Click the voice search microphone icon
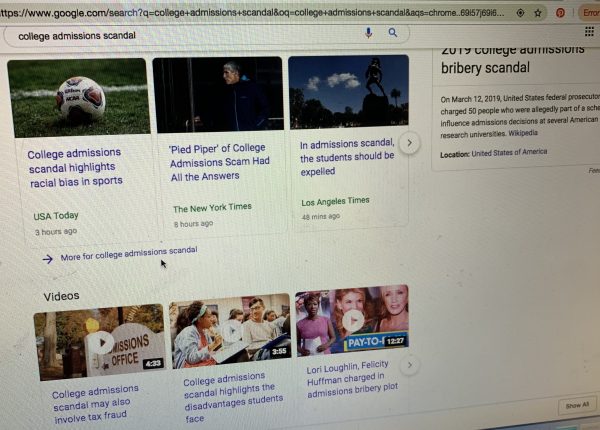Screen dimensions: 600x430 [x=368, y=33]
